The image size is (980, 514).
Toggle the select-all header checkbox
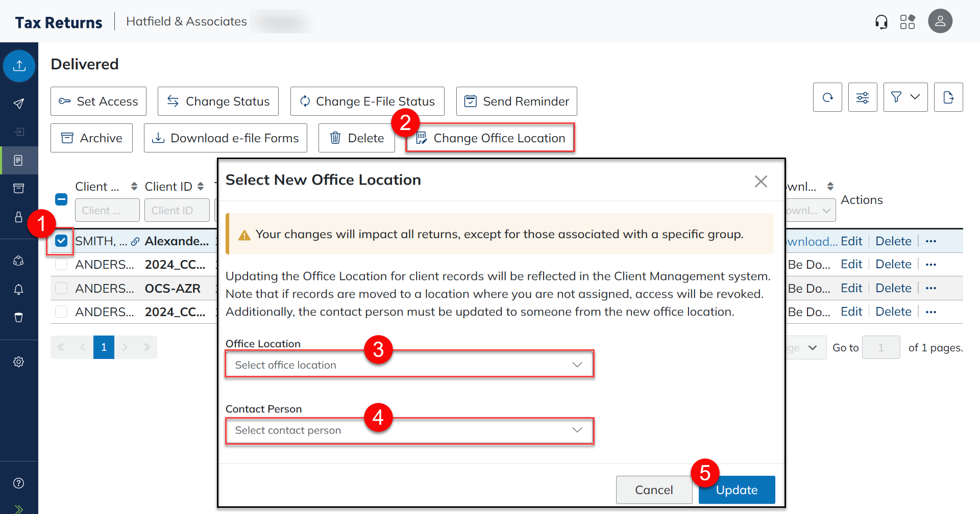[x=61, y=199]
